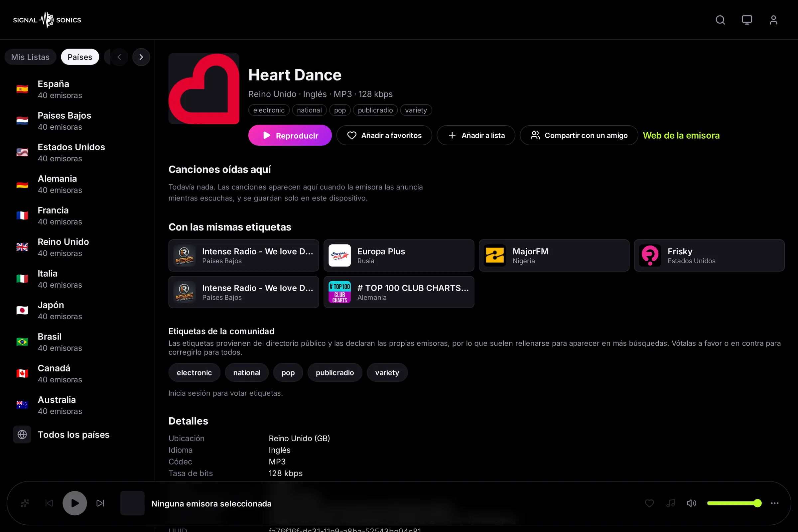Toggle Añadir a favoritos
Screen dimensions: 798x532
tap(384, 135)
